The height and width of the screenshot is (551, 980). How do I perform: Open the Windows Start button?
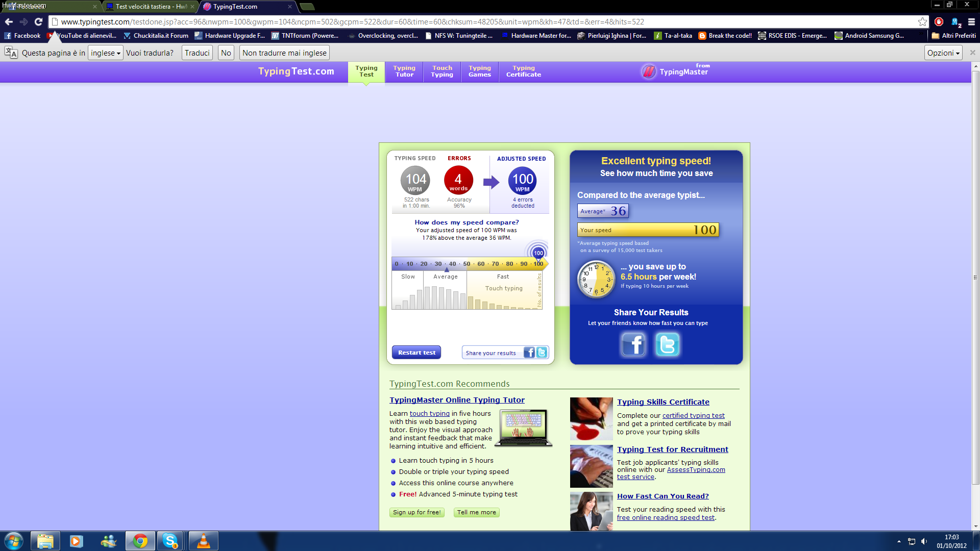click(14, 541)
